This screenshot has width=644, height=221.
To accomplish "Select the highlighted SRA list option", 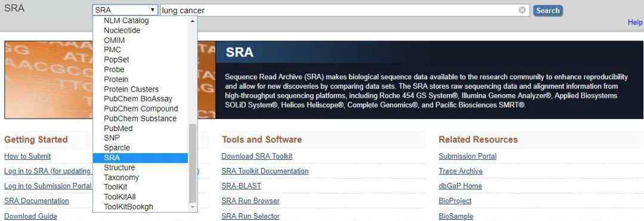I will [141, 158].
